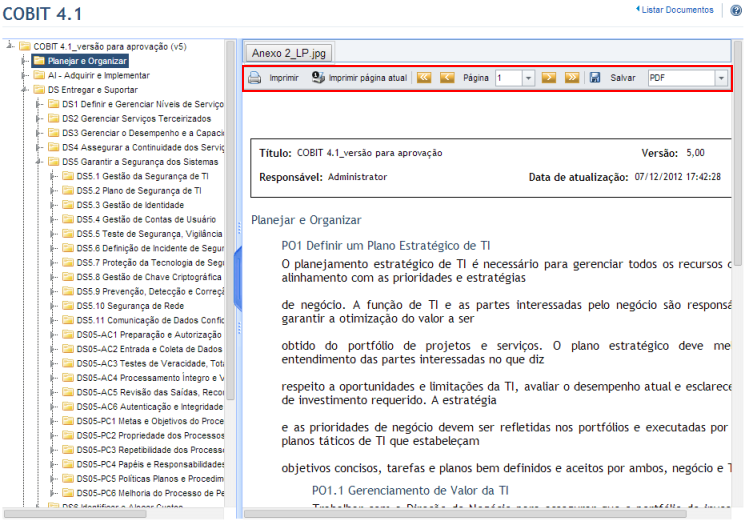Expand the Planejar e Organizar node
This screenshot has height=521, width=745.
click(24, 61)
